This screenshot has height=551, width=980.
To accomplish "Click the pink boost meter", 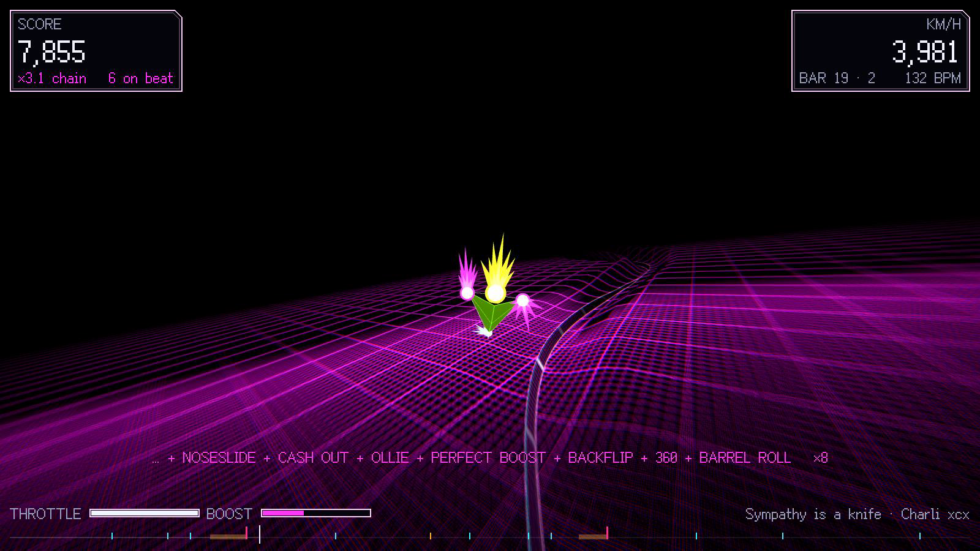I will [x=316, y=513].
